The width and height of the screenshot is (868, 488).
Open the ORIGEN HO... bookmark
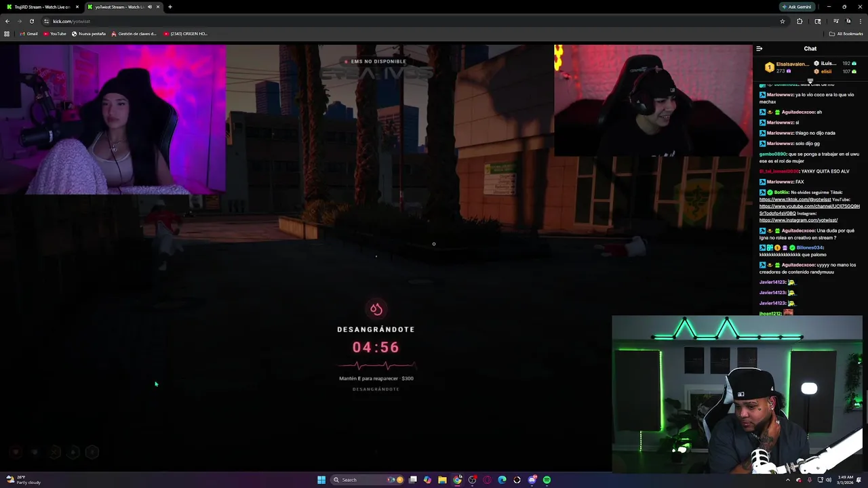(x=185, y=33)
